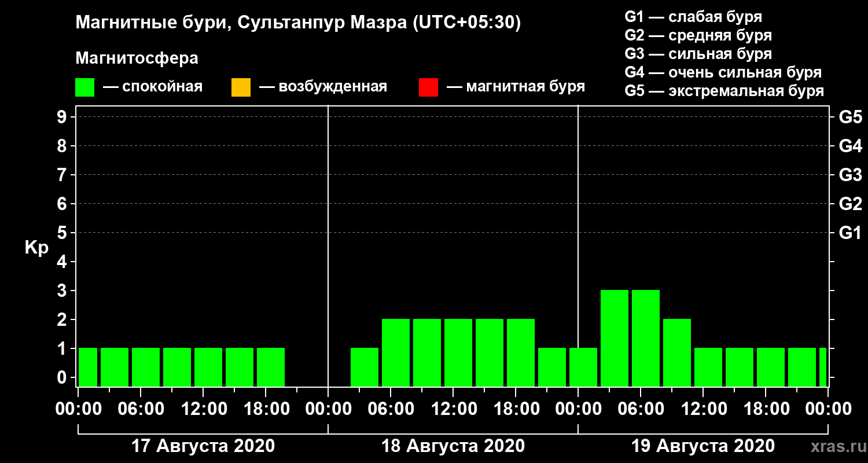This screenshot has height=463, width=868.
Task: Click the '19 Августа 2020' date label
Action: 703,446
